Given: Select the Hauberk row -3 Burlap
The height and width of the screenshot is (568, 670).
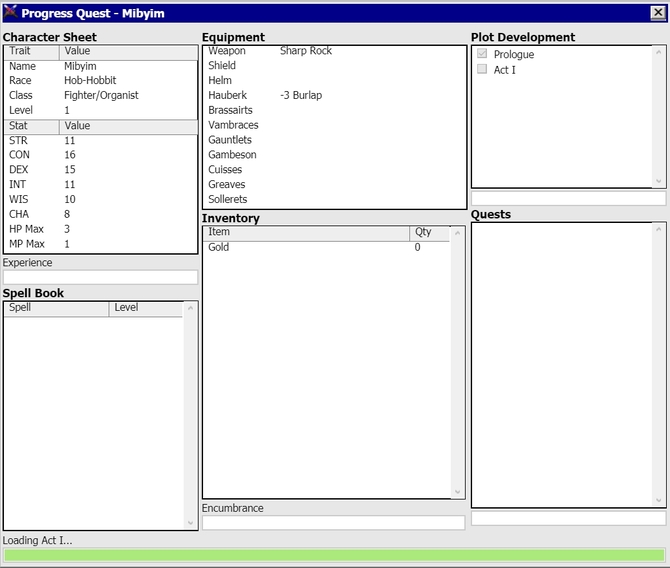Looking at the screenshot, I should coord(335,95).
